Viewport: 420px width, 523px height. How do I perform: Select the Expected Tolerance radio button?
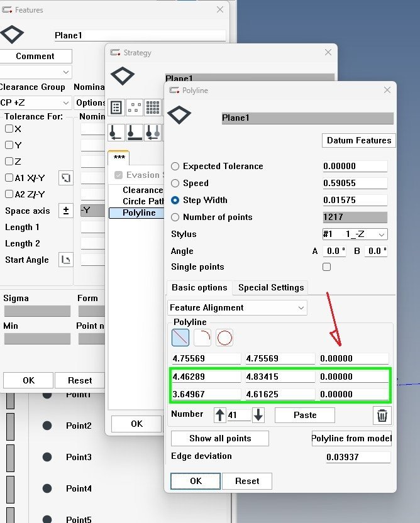pyautogui.click(x=175, y=166)
